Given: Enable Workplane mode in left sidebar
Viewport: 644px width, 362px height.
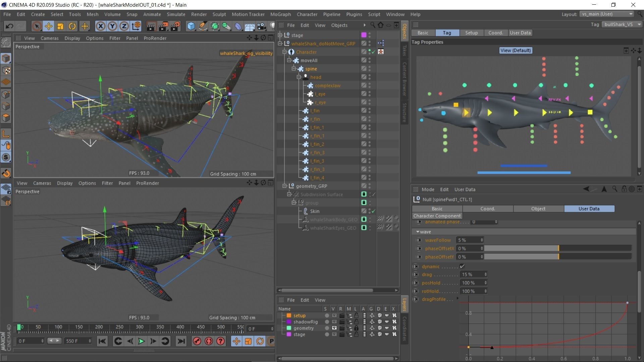Looking at the screenshot, I should [x=6, y=82].
